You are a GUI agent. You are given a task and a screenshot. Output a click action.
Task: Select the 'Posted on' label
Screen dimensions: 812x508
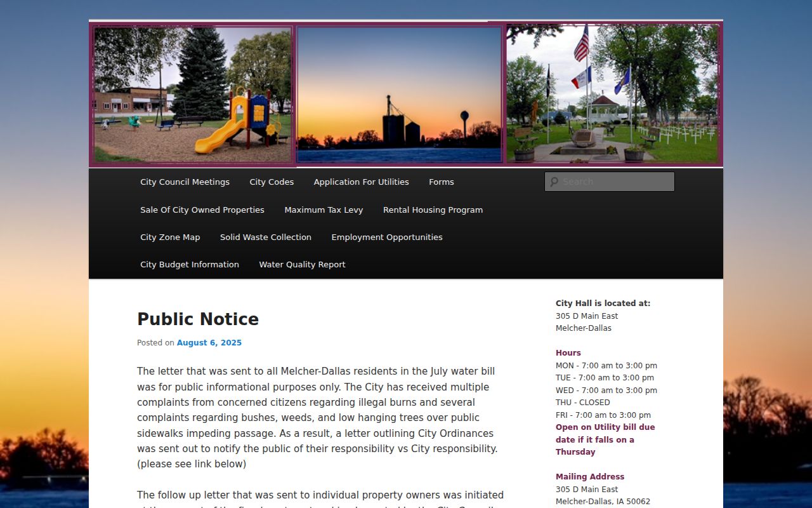point(155,343)
